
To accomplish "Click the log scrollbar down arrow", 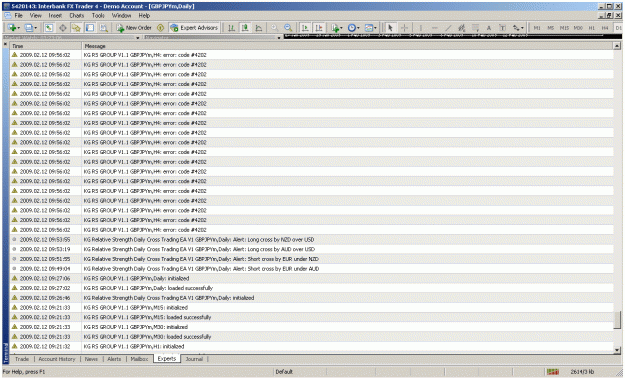I will click(617, 350).
